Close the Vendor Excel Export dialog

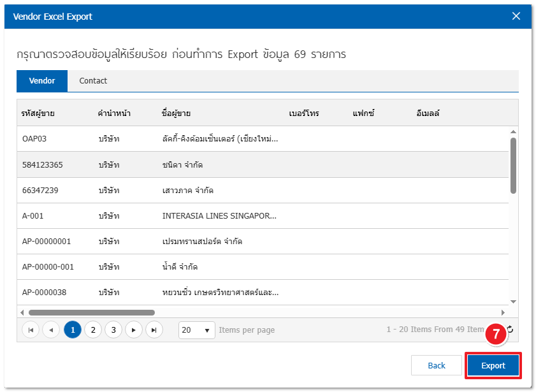click(x=516, y=17)
